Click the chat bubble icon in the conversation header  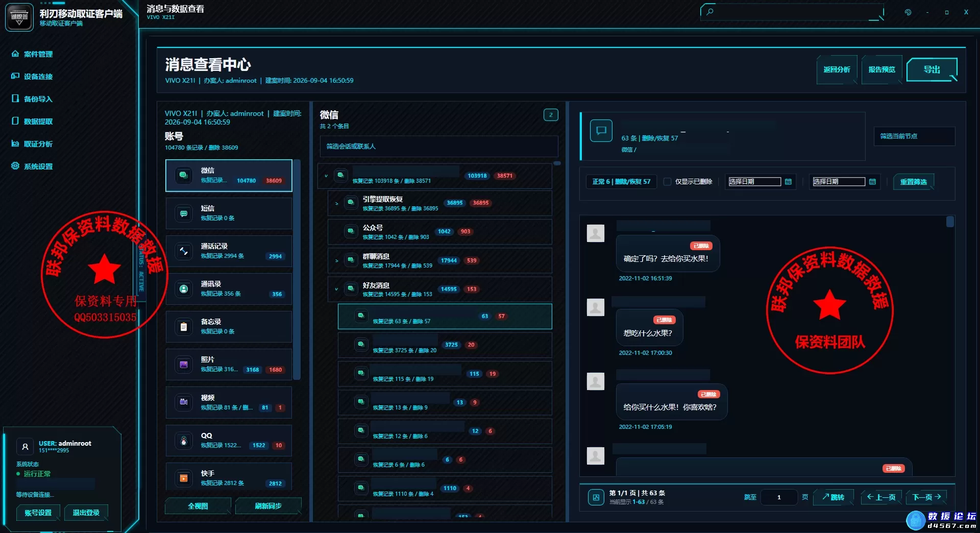(x=601, y=131)
